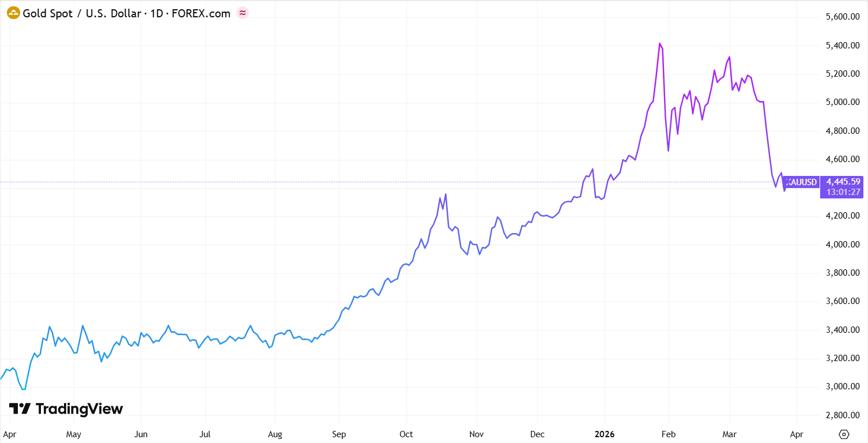
Task: Open chart settings hexagon gear icon
Action: pyautogui.click(x=844, y=434)
